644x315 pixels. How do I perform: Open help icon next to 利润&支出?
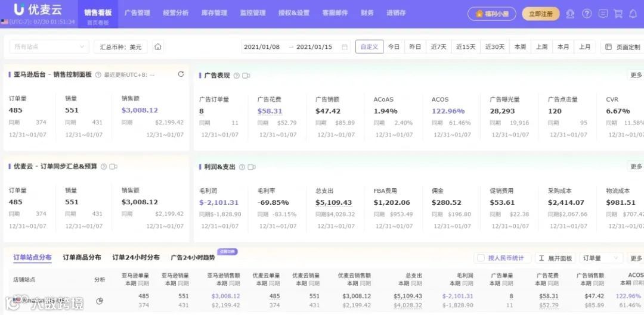(x=242, y=167)
